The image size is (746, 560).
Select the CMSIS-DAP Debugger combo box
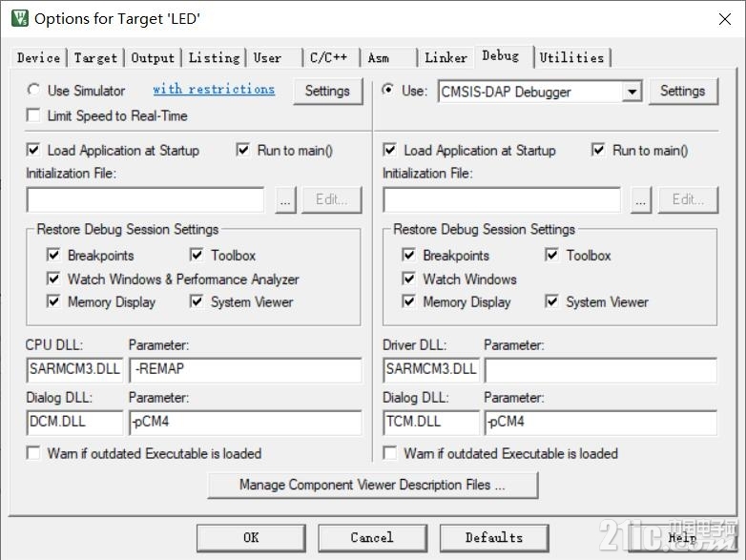(x=540, y=92)
